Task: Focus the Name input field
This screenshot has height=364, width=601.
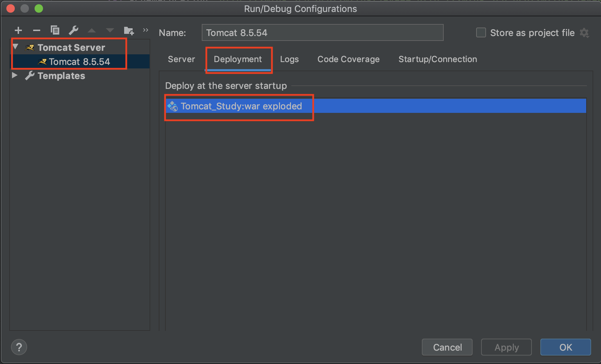Action: point(322,33)
